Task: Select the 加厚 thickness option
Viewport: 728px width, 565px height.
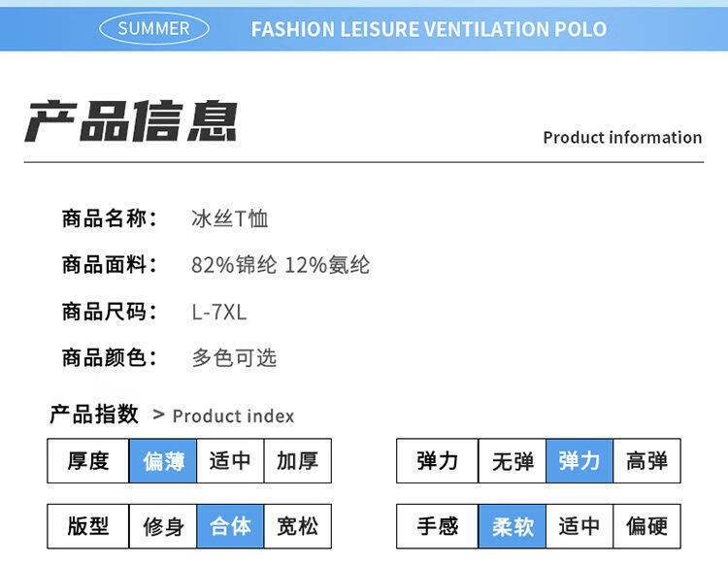Action: tap(298, 461)
